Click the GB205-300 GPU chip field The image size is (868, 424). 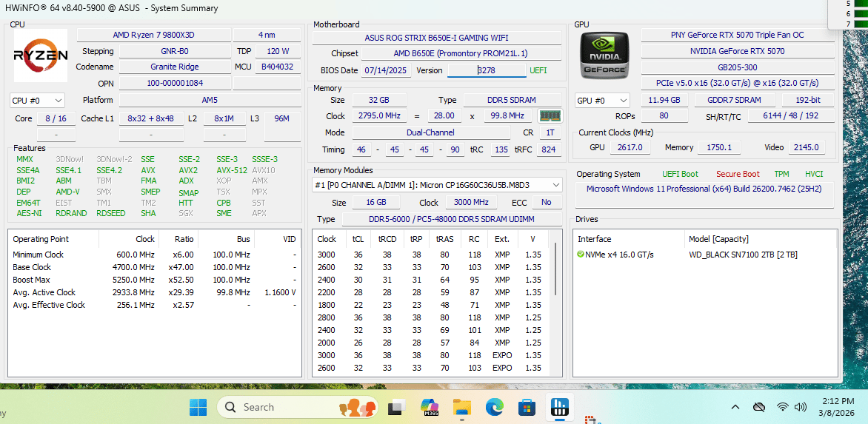click(738, 67)
